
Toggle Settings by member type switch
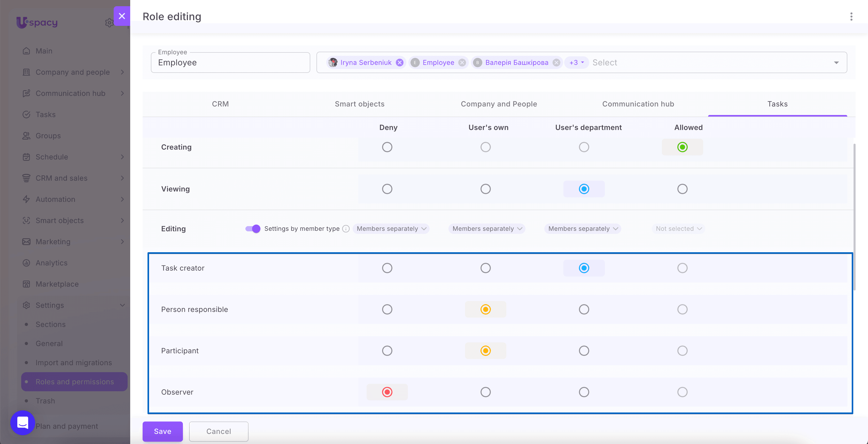(253, 228)
